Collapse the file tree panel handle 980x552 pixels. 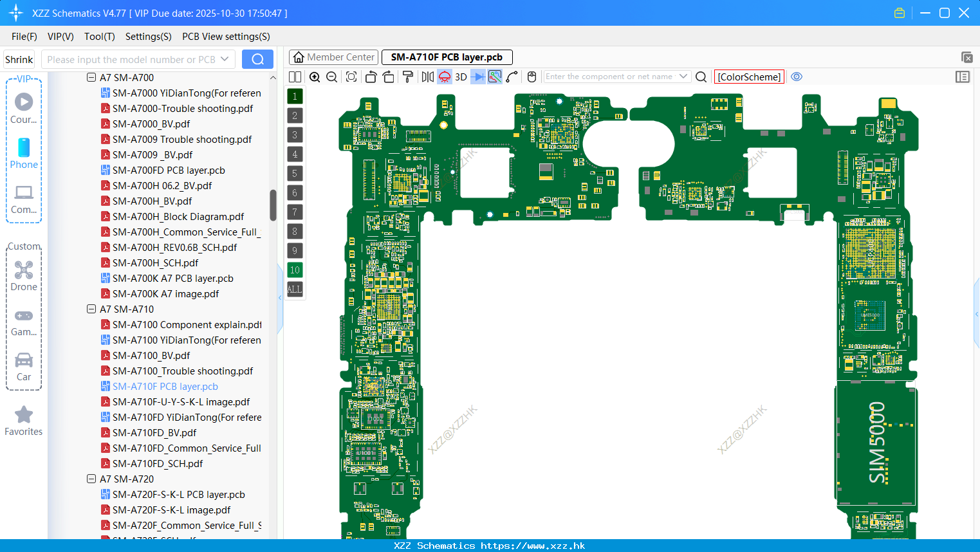[280, 297]
